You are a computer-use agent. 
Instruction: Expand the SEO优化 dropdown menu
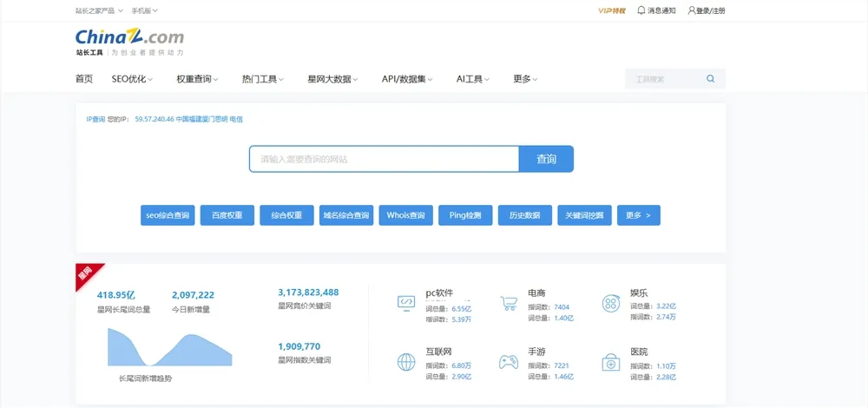point(132,79)
